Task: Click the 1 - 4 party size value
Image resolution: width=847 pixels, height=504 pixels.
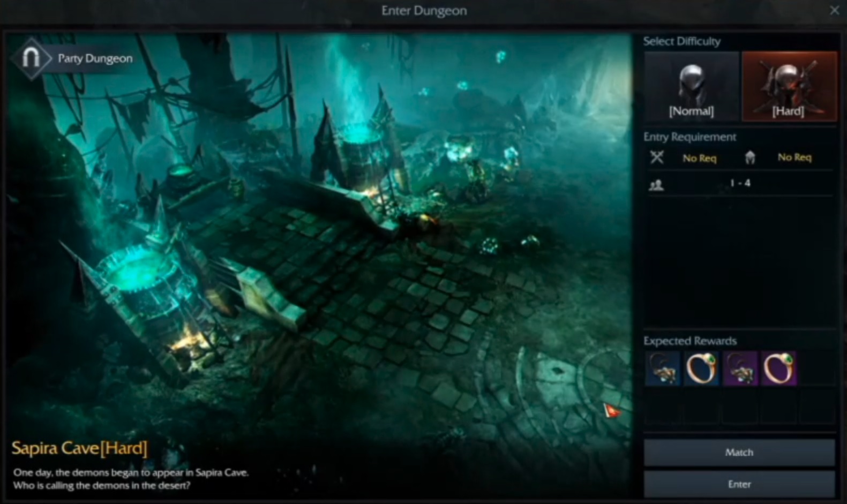Action: [x=740, y=183]
